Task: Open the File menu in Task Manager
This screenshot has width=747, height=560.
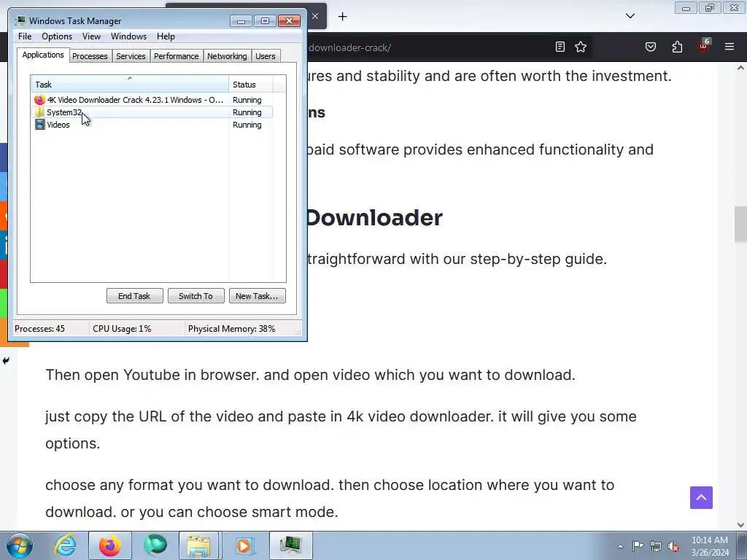Action: coord(25,36)
